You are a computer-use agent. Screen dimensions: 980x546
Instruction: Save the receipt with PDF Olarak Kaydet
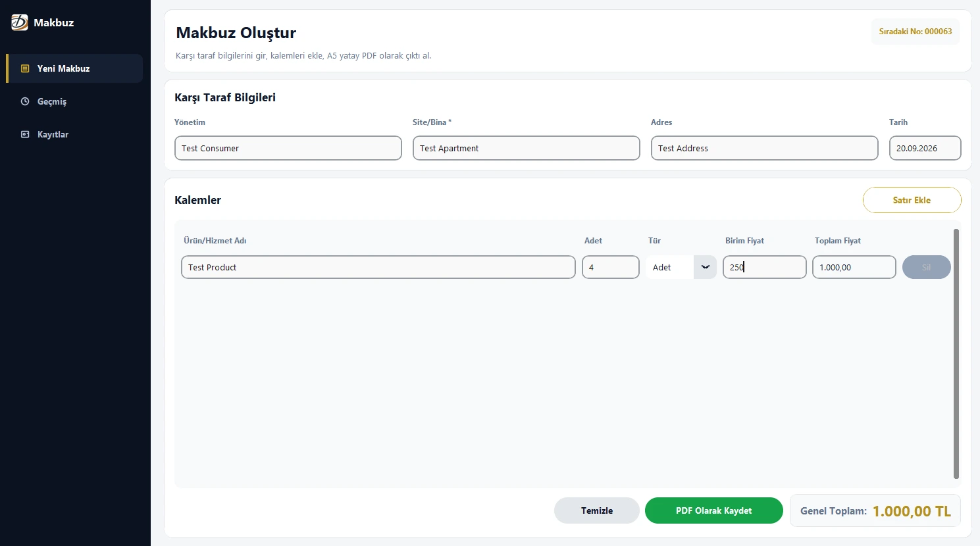(x=713, y=510)
